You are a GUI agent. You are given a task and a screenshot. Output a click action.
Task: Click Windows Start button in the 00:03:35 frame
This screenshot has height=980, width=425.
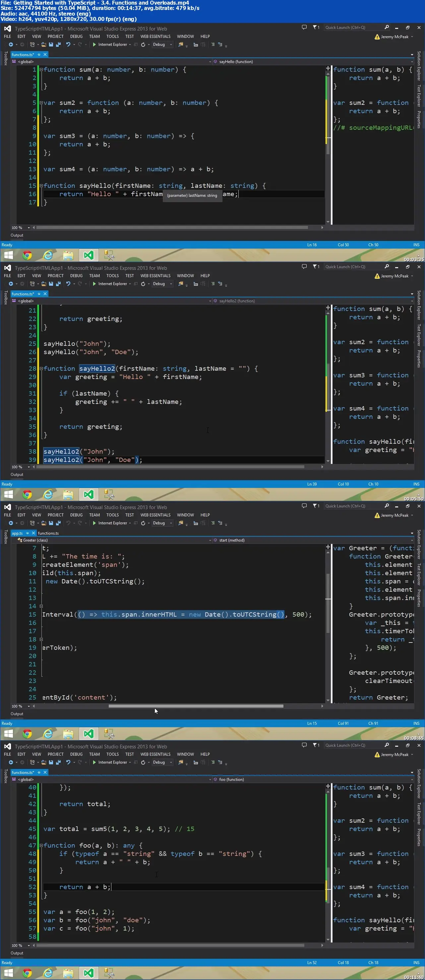(8, 255)
